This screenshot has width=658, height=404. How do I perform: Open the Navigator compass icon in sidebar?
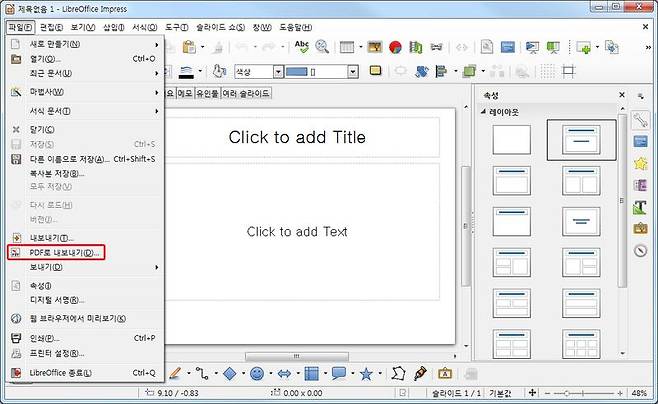pos(641,251)
